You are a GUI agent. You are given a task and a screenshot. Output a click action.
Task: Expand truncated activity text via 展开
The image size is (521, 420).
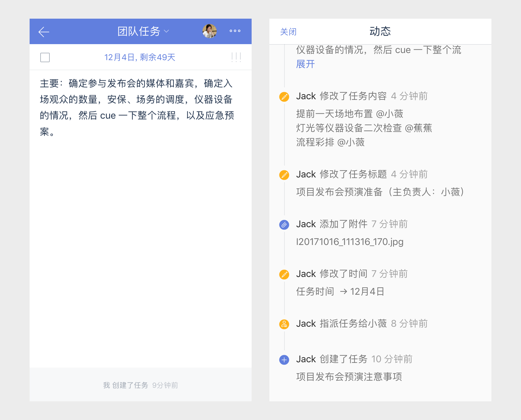pyautogui.click(x=305, y=64)
